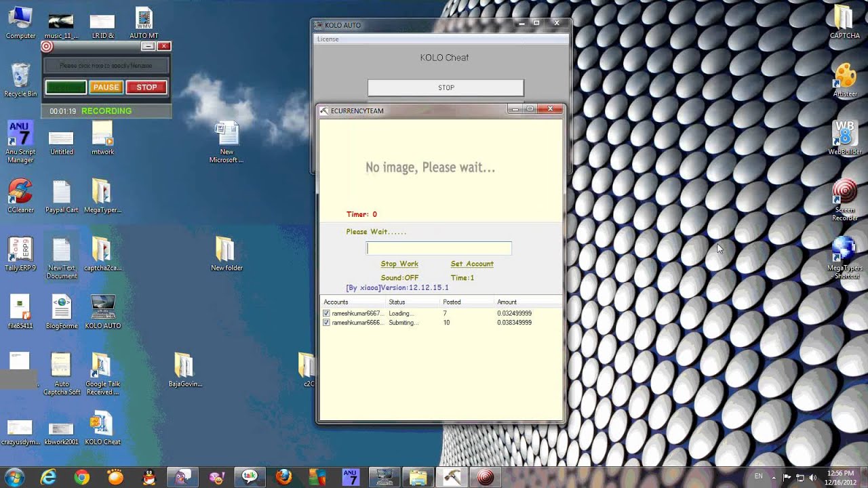Open the Windows Start menu
Screen dimensions: 868x488
15,476
